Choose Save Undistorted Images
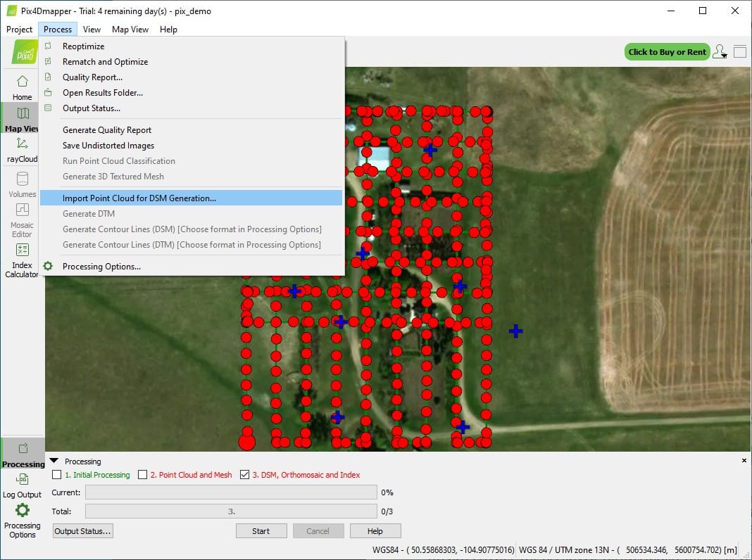The width and height of the screenshot is (752, 560). tap(191, 145)
